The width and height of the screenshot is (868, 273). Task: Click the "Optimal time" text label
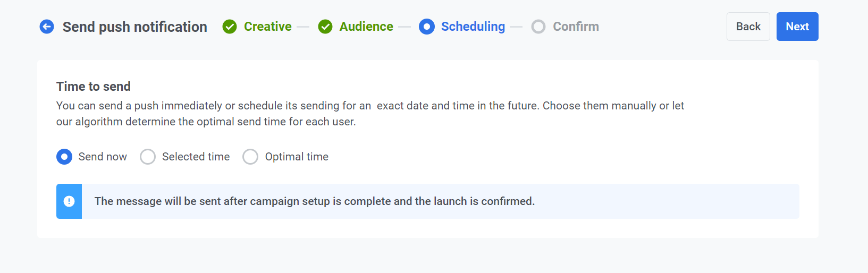click(x=297, y=157)
